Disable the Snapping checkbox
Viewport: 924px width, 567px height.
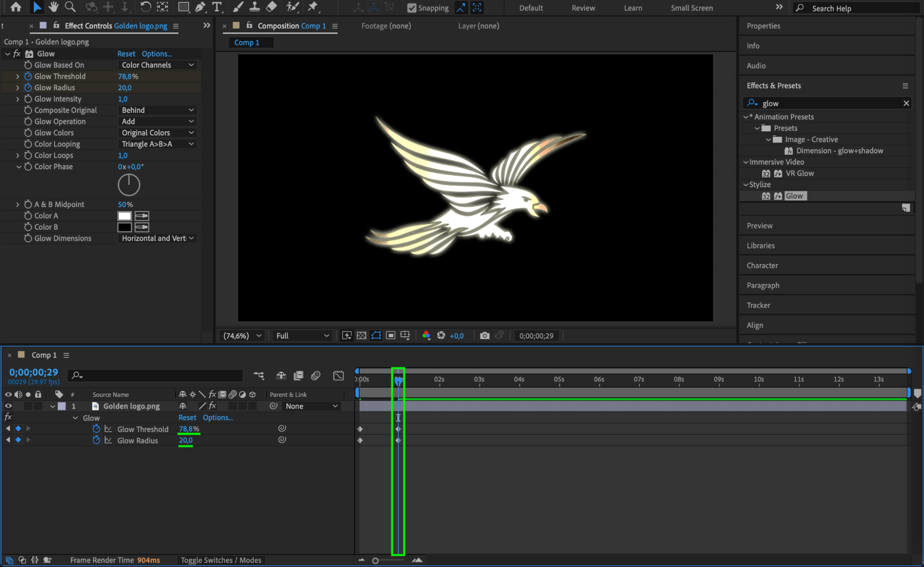coord(411,8)
